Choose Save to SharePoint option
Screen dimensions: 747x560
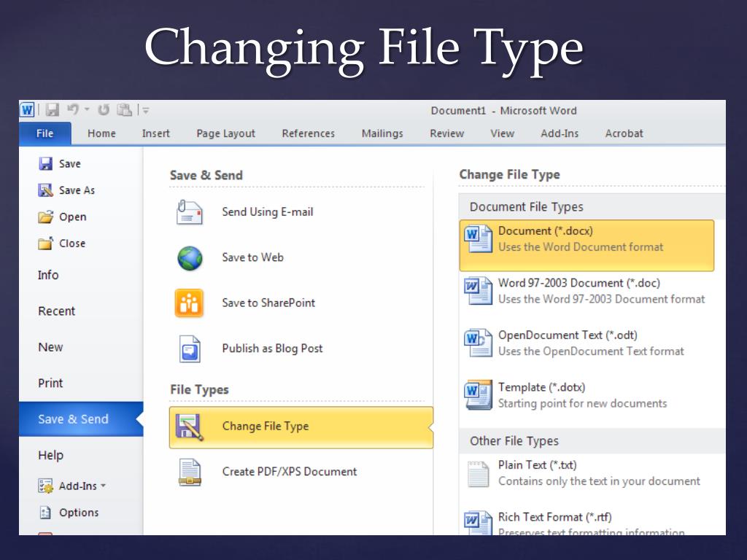(x=268, y=303)
